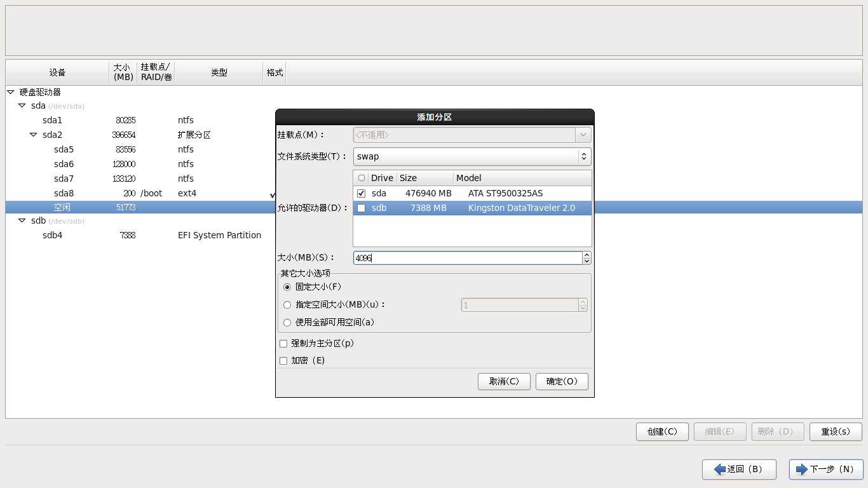Image resolution: width=868 pixels, height=488 pixels.
Task: Click the 挂载点/RAID/卷 column header
Action: pos(156,72)
